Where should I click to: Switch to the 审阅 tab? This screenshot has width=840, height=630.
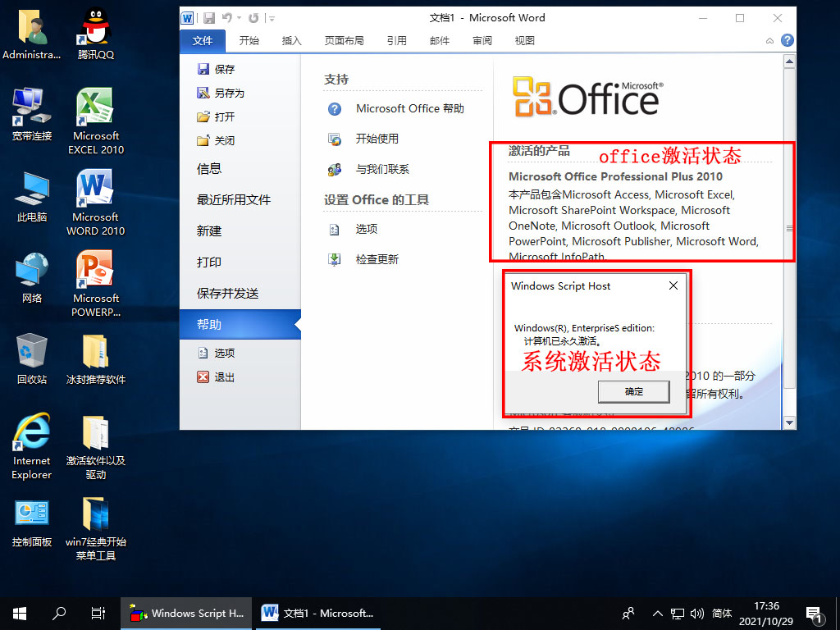tap(482, 41)
